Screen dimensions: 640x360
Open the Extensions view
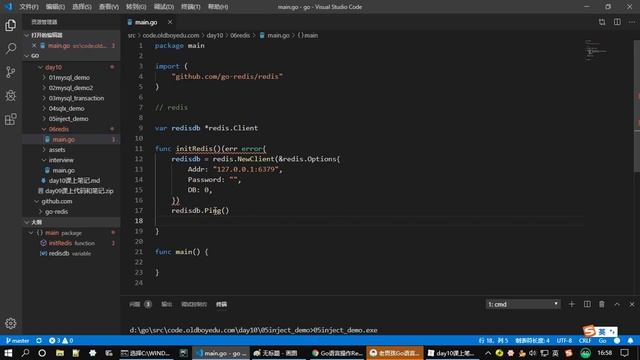tap(11, 119)
